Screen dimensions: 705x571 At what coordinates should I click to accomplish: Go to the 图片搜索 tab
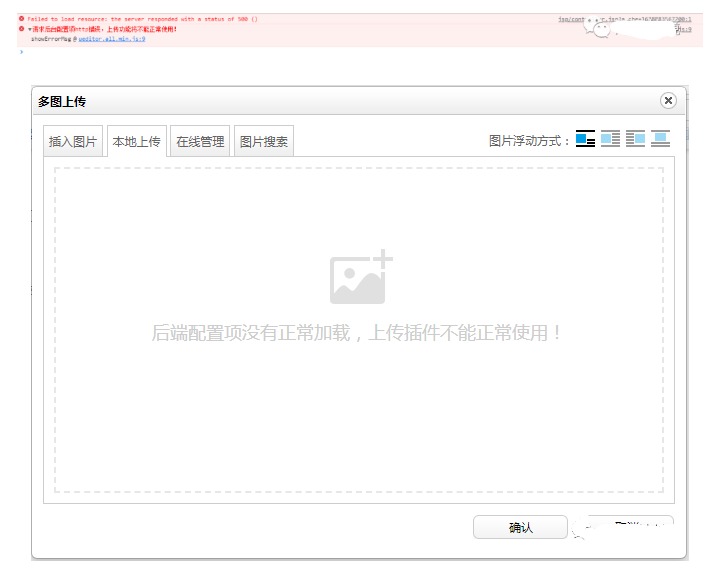point(264,141)
